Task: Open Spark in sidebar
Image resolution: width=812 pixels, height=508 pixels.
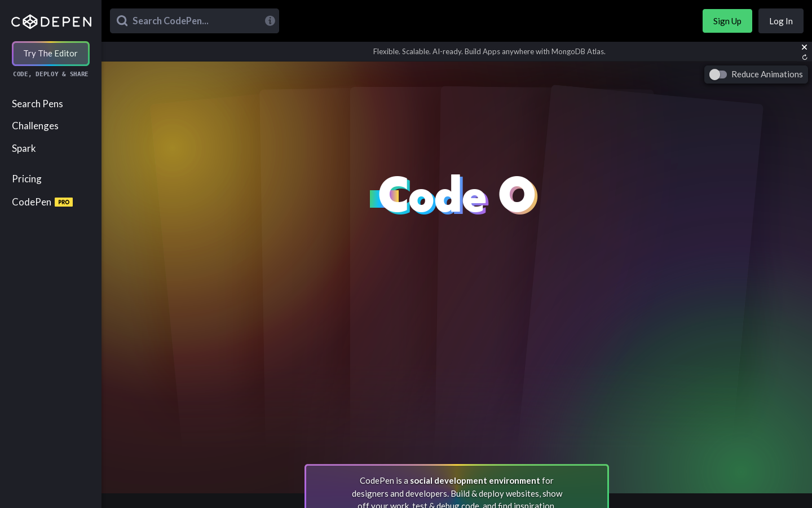Action: pyautogui.click(x=24, y=148)
